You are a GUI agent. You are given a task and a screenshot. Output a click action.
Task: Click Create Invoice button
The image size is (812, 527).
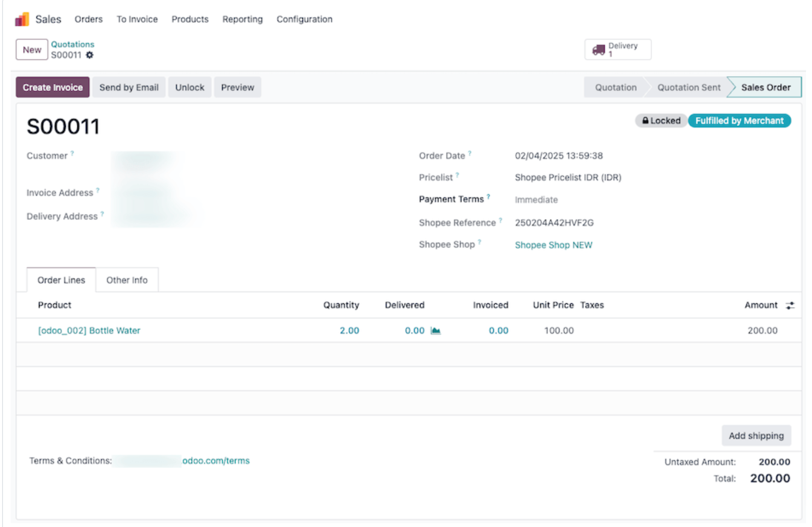[x=53, y=87]
